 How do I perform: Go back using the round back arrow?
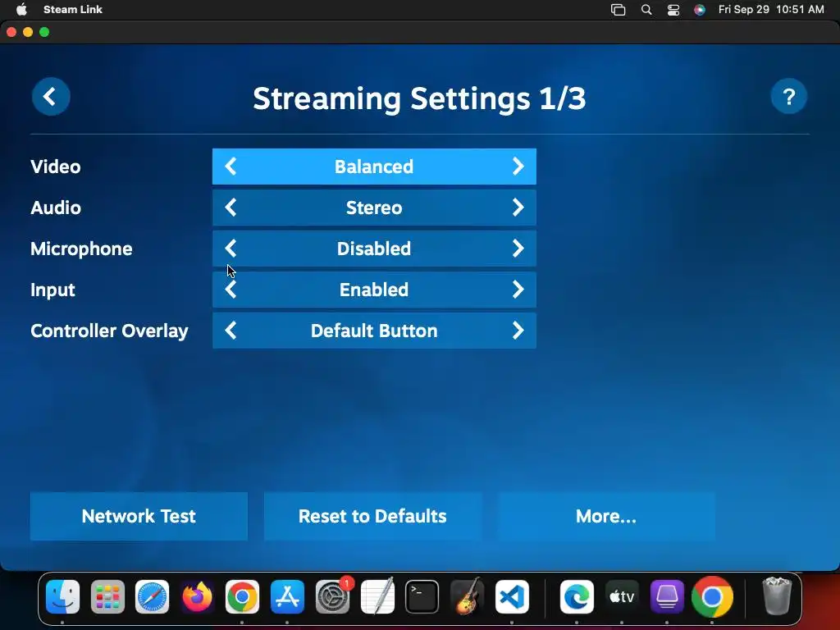tap(51, 97)
